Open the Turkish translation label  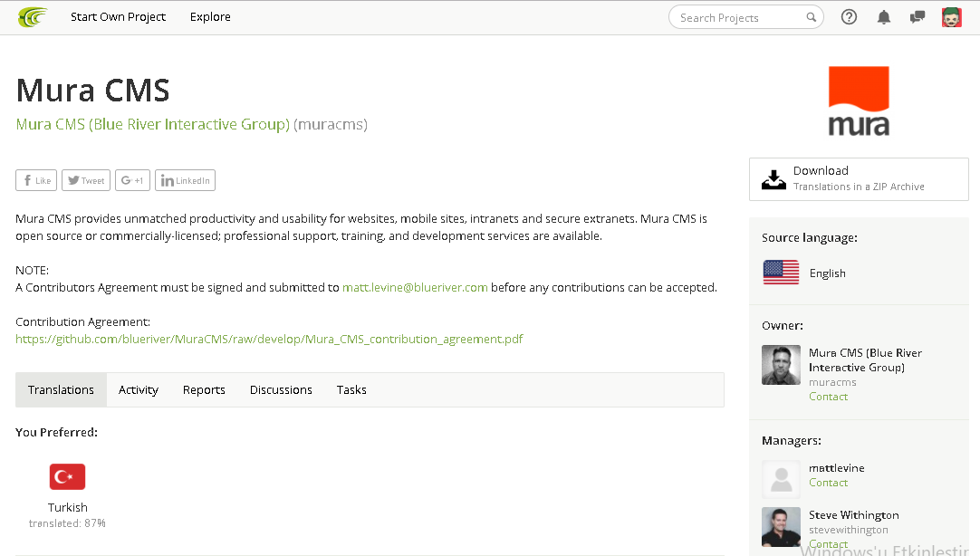tap(68, 507)
